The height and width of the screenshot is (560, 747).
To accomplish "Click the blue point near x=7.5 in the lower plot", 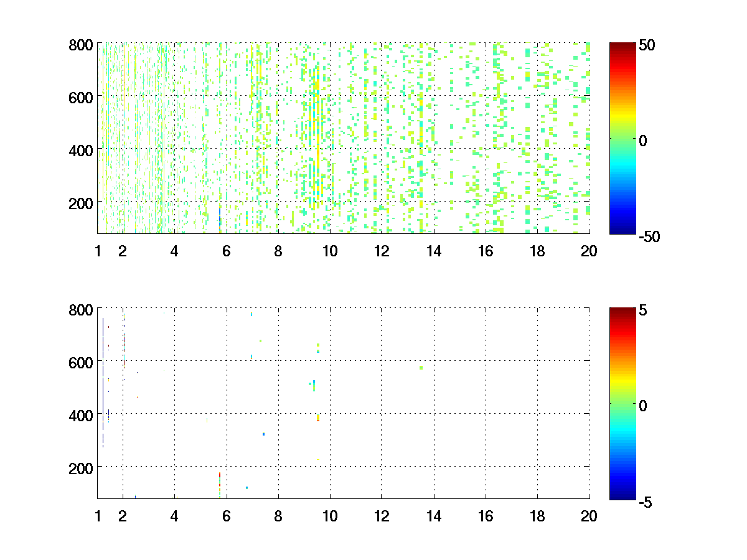I will point(263,434).
